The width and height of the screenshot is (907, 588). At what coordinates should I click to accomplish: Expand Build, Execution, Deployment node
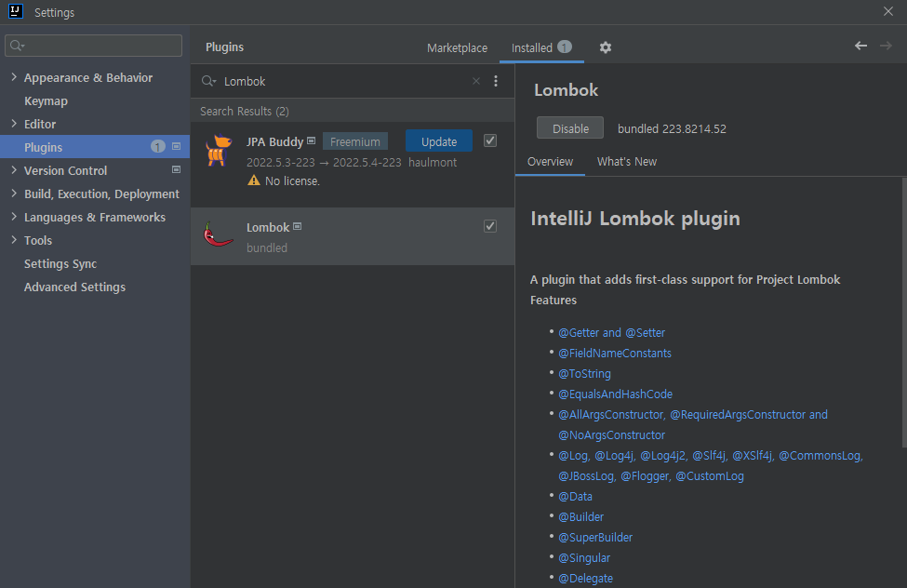click(14, 194)
